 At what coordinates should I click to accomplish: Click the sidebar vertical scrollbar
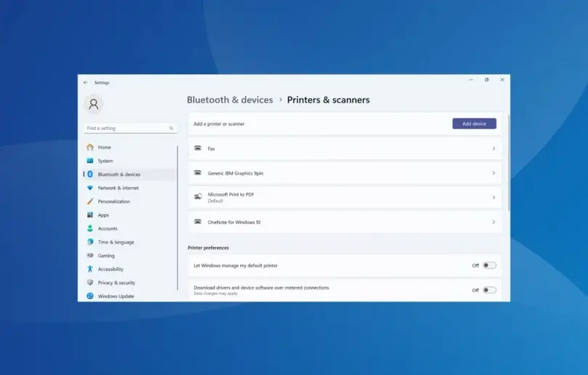coord(177,218)
